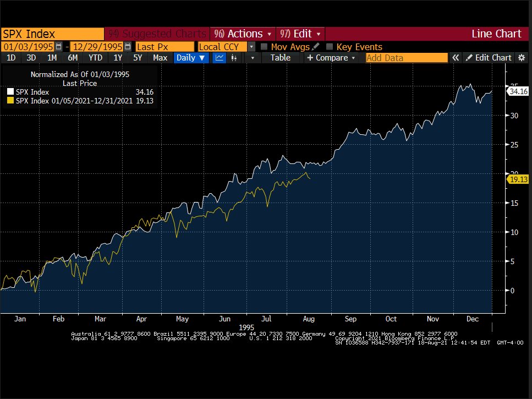
Task: Expand the Compare dropdown
Action: pyautogui.click(x=331, y=58)
